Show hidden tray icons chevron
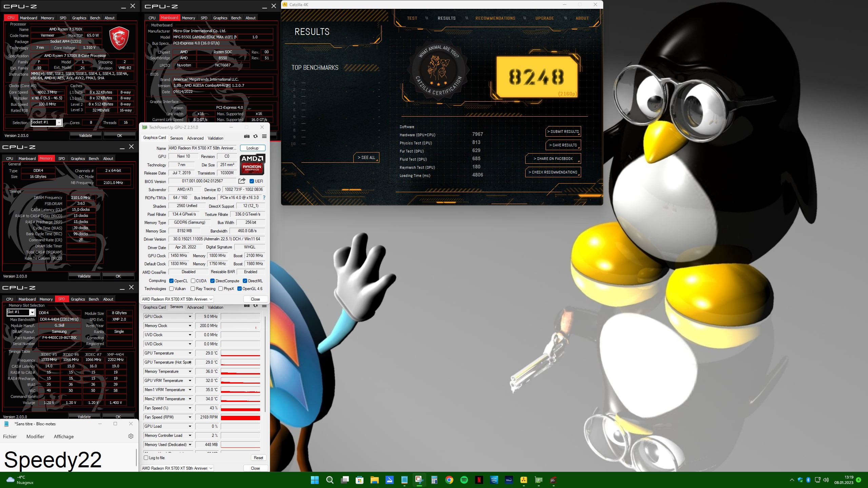Screen dimensions: 868x488 click(792, 480)
